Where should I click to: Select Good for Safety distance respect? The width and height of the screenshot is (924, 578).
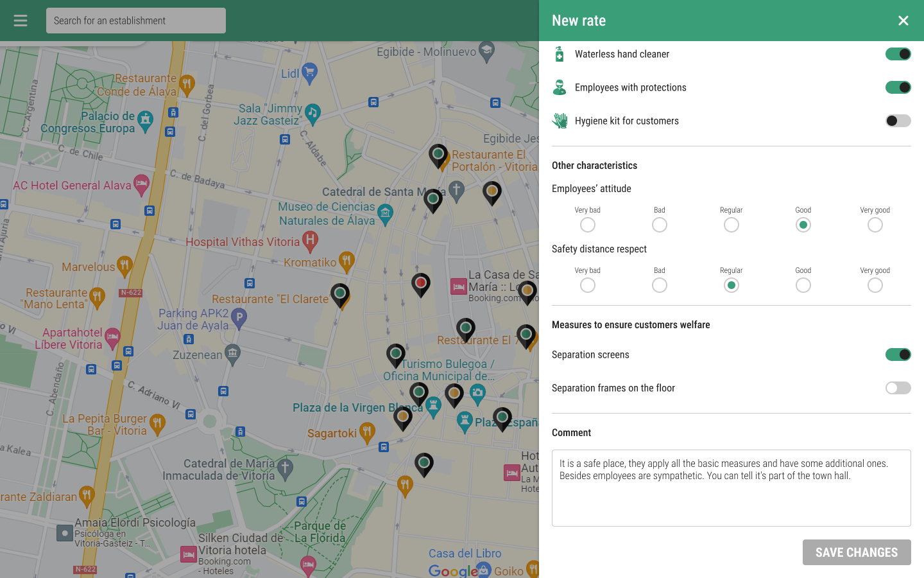coord(803,285)
